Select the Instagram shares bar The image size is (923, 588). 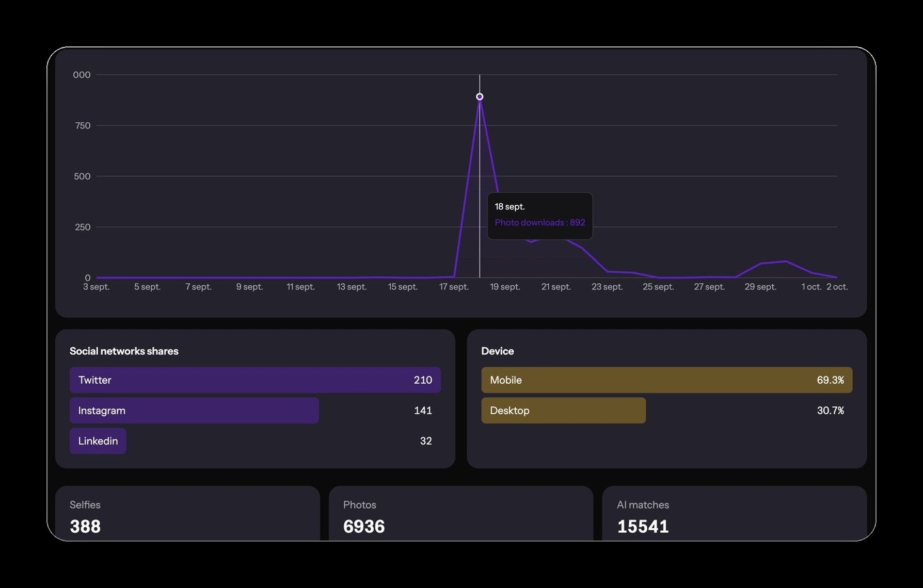(x=194, y=411)
